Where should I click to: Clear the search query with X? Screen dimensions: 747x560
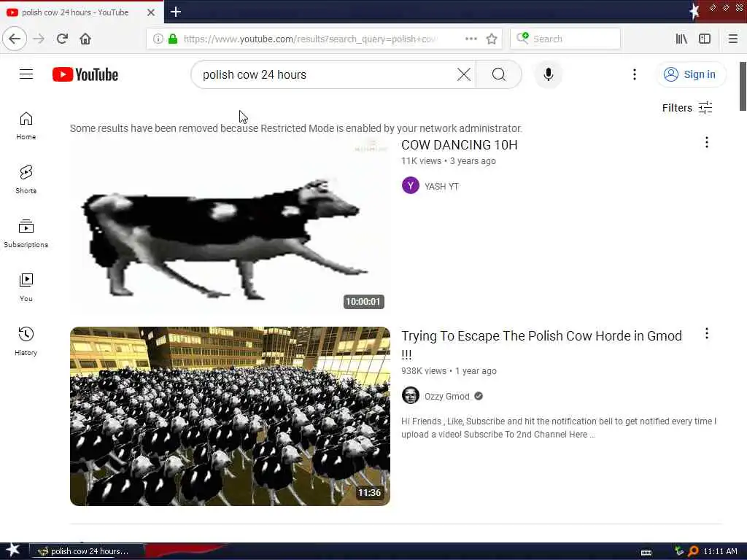pos(463,74)
